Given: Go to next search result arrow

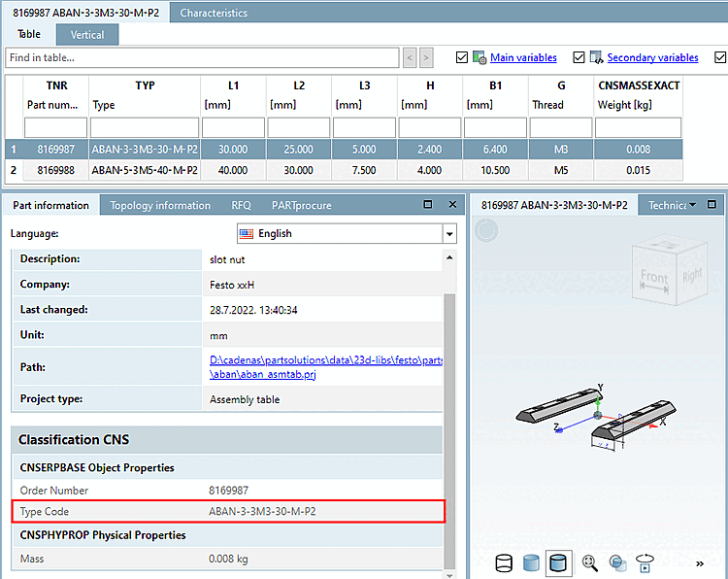Looking at the screenshot, I should (427, 57).
